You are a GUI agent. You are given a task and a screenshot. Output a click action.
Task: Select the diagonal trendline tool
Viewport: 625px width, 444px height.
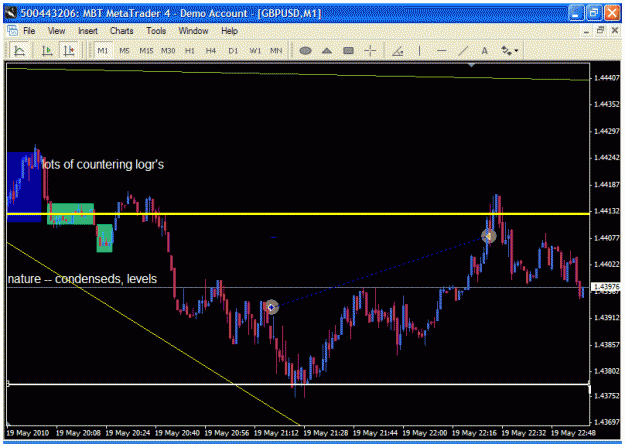[463, 51]
